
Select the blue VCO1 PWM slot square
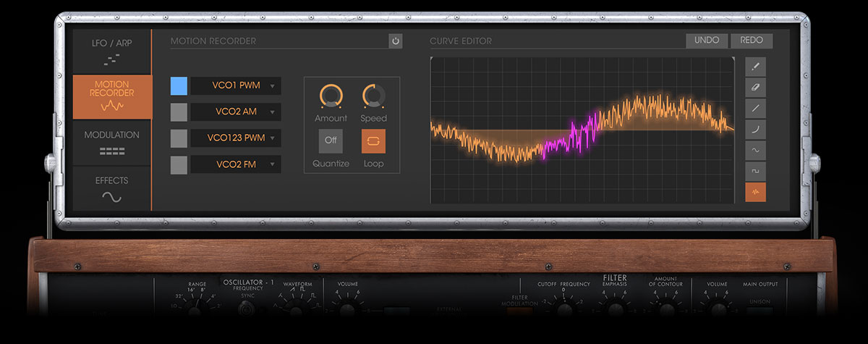pyautogui.click(x=179, y=85)
